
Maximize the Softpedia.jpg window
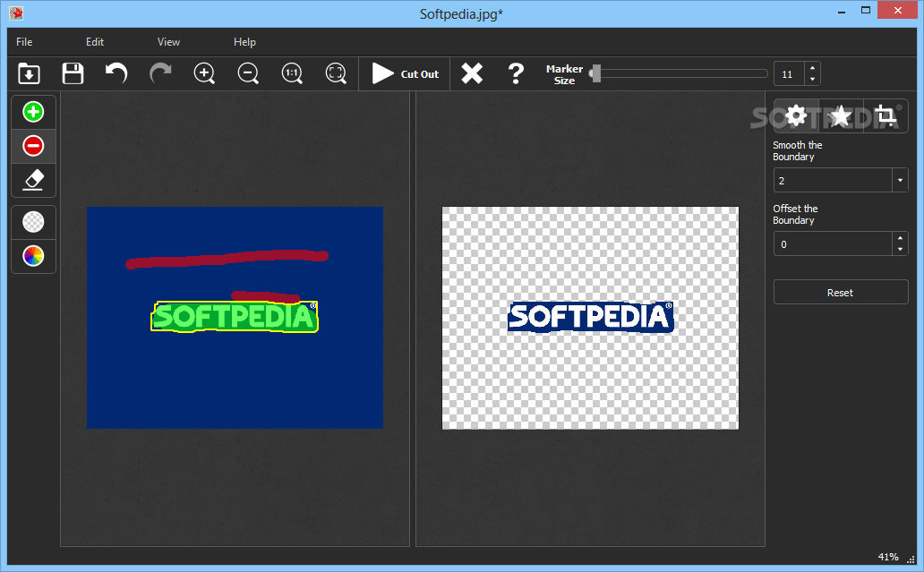[x=866, y=11]
